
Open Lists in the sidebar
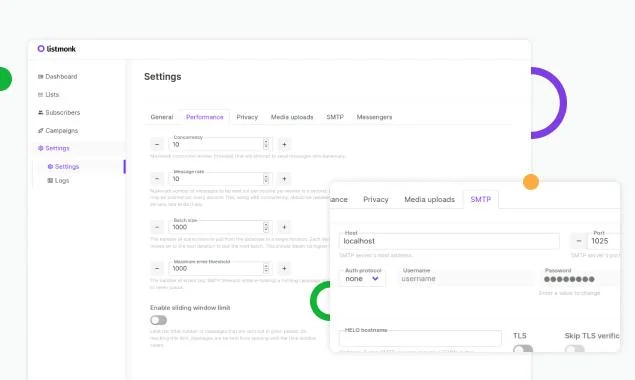[52, 94]
